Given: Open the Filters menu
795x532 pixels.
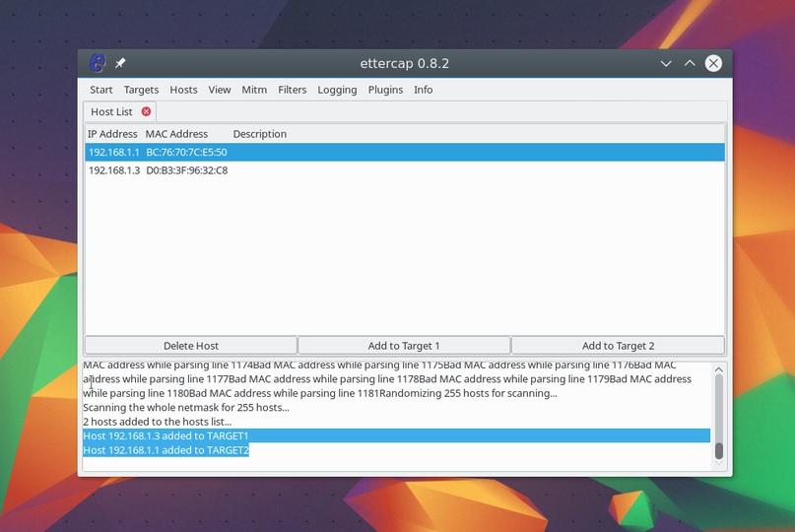Looking at the screenshot, I should [x=292, y=90].
